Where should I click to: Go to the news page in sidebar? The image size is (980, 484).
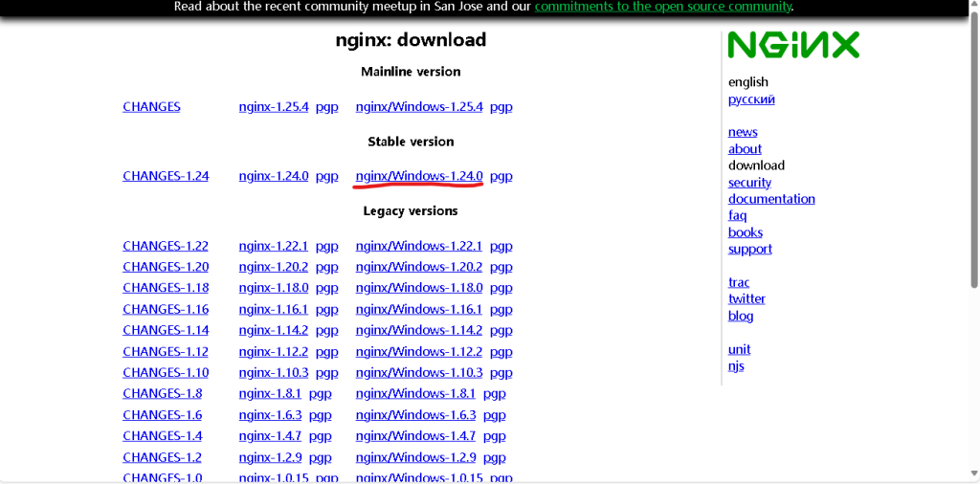tap(742, 132)
